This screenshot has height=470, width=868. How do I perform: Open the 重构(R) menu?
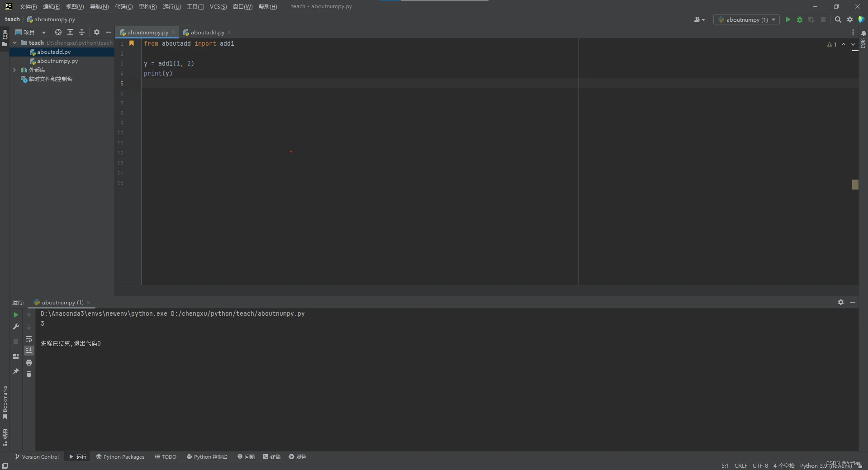[x=147, y=6]
